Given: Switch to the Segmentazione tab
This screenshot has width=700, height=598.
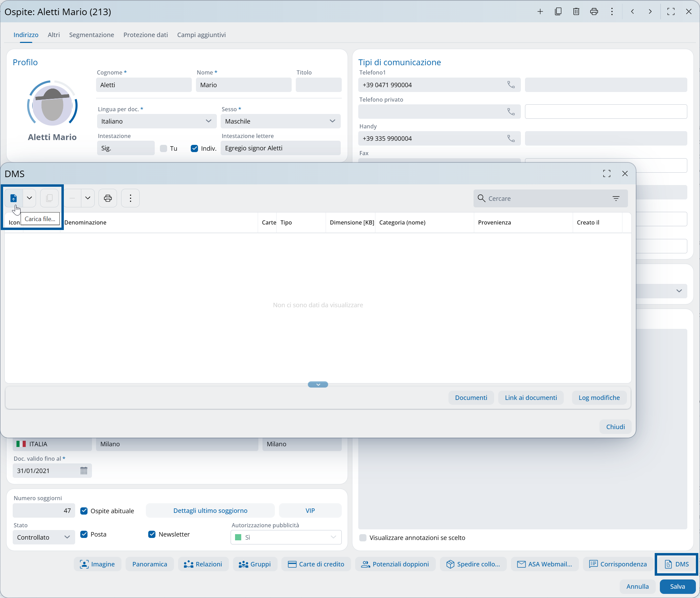Looking at the screenshot, I should click(91, 35).
